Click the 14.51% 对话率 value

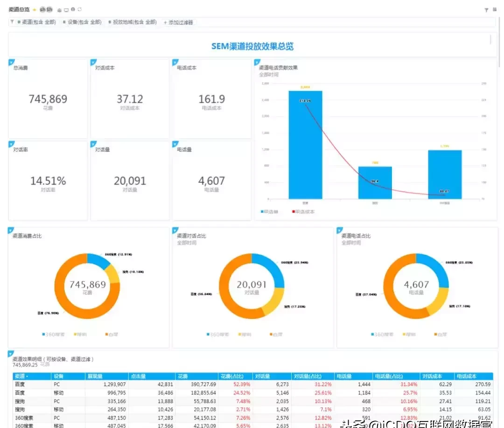pos(48,181)
